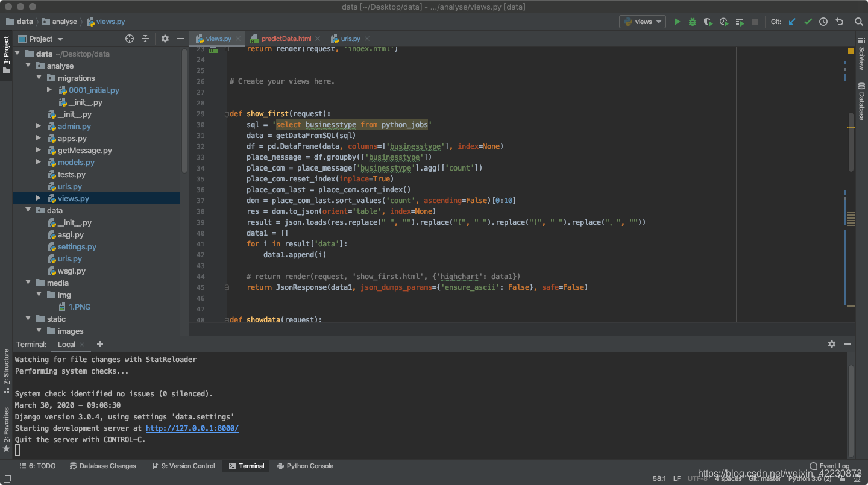This screenshot has width=868, height=485.
Task: Collapse the migrations folder
Action: point(39,78)
